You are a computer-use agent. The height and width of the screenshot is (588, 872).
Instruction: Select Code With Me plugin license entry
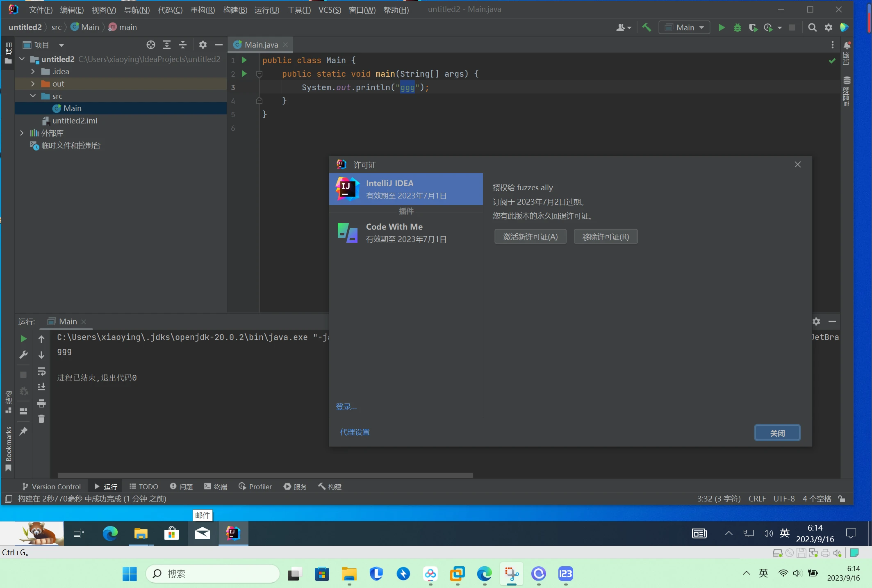pos(406,232)
